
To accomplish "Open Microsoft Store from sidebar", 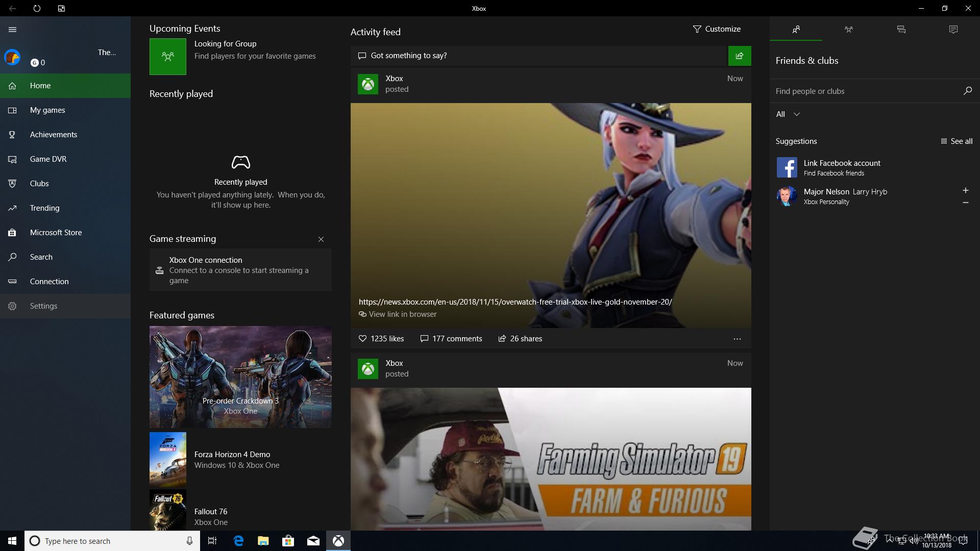I will coord(65,233).
